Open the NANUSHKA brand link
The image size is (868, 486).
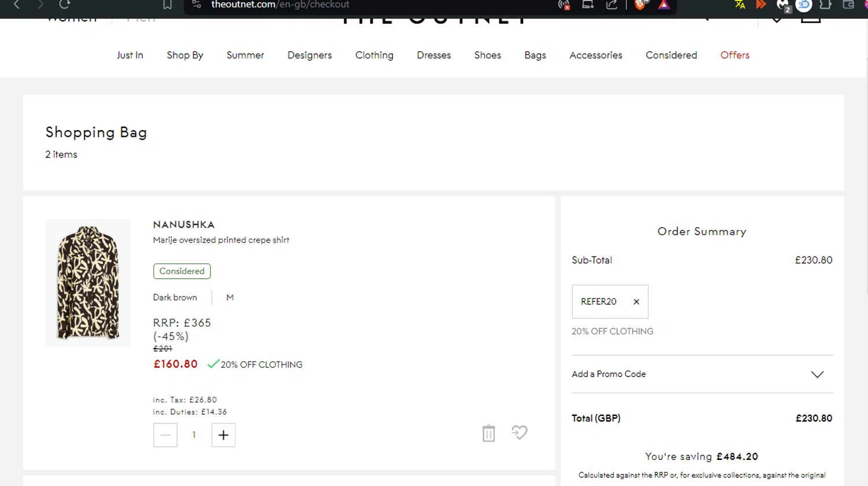[x=184, y=225]
